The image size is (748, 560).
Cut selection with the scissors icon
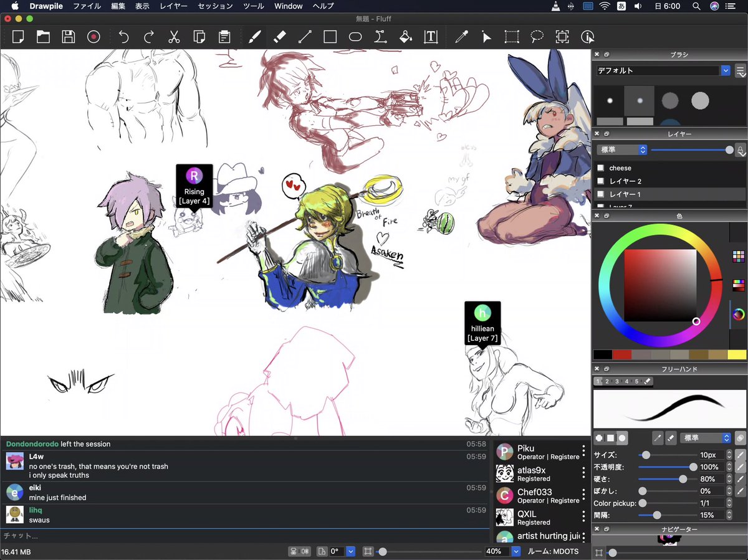(174, 37)
